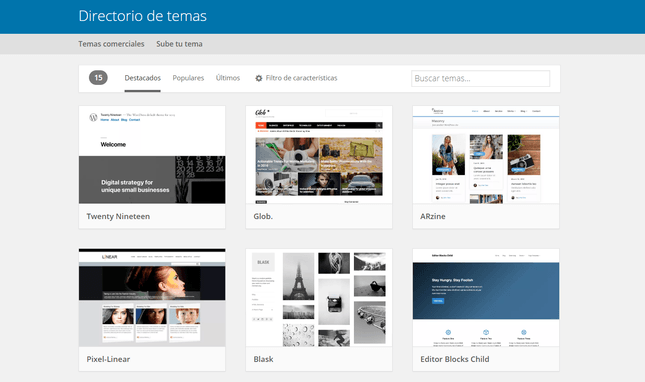Click the 15 themes count badge
Viewport: 645px width, 382px height.
coord(98,77)
